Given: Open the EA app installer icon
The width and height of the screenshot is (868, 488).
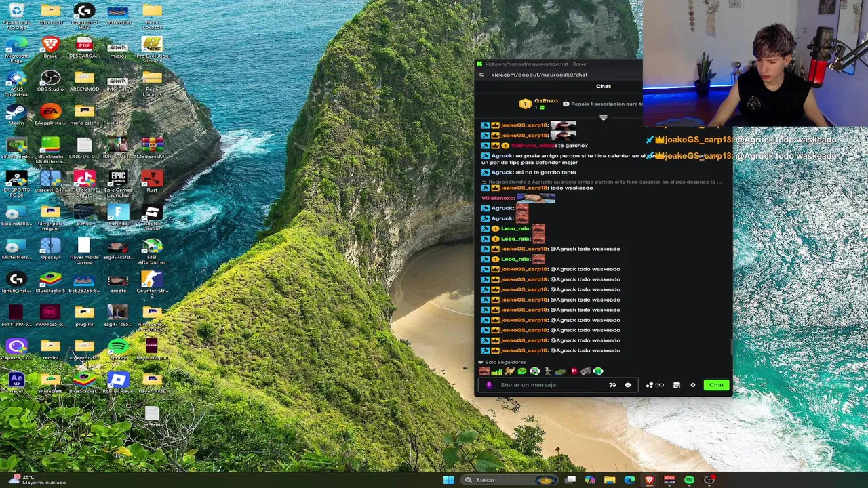Looking at the screenshot, I should tap(50, 115).
